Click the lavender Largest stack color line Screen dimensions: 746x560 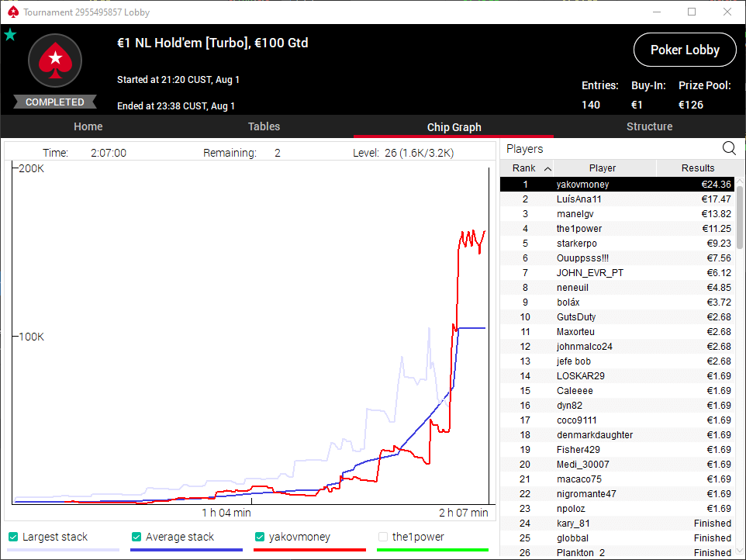point(64,550)
